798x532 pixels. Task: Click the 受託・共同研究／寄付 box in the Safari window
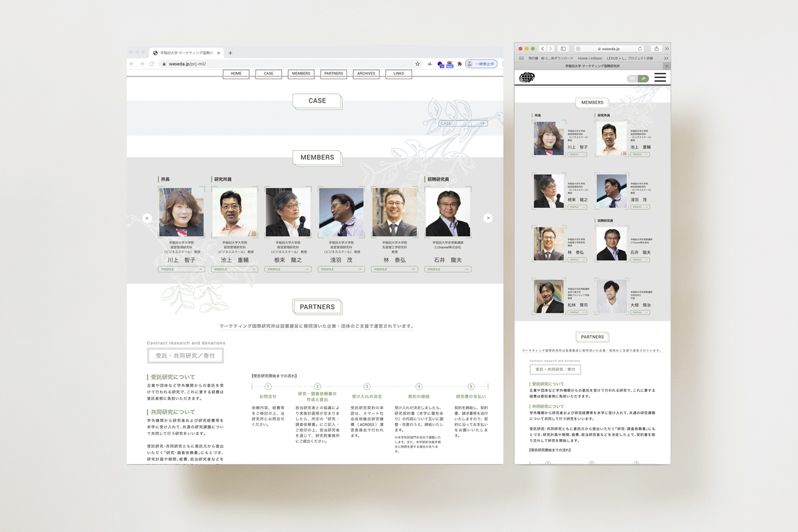555,369
